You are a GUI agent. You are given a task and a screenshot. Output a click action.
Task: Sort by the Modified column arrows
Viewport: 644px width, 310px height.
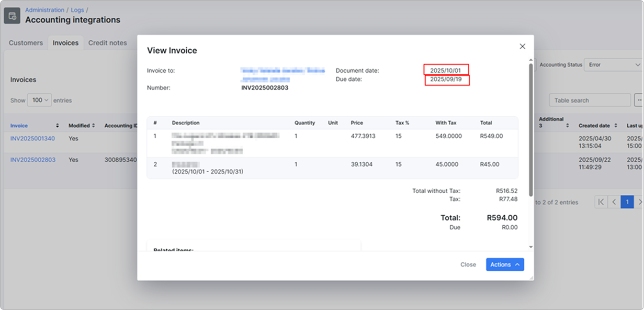pos(94,126)
